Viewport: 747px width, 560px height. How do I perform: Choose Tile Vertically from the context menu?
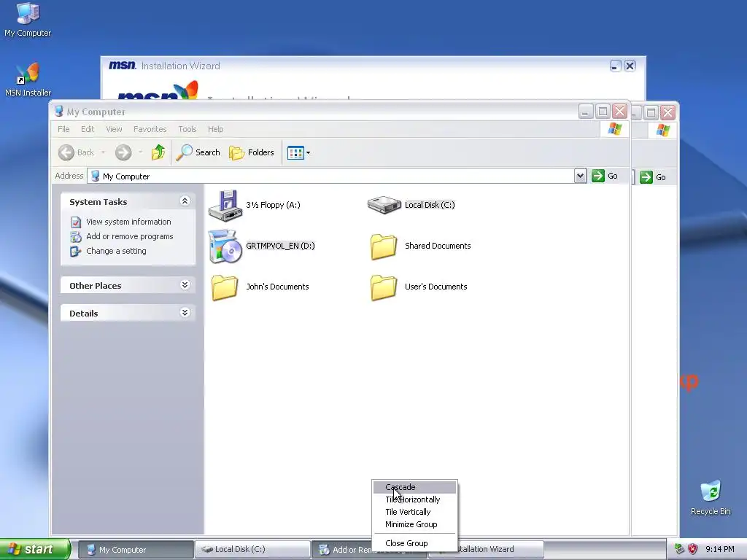click(x=414, y=512)
